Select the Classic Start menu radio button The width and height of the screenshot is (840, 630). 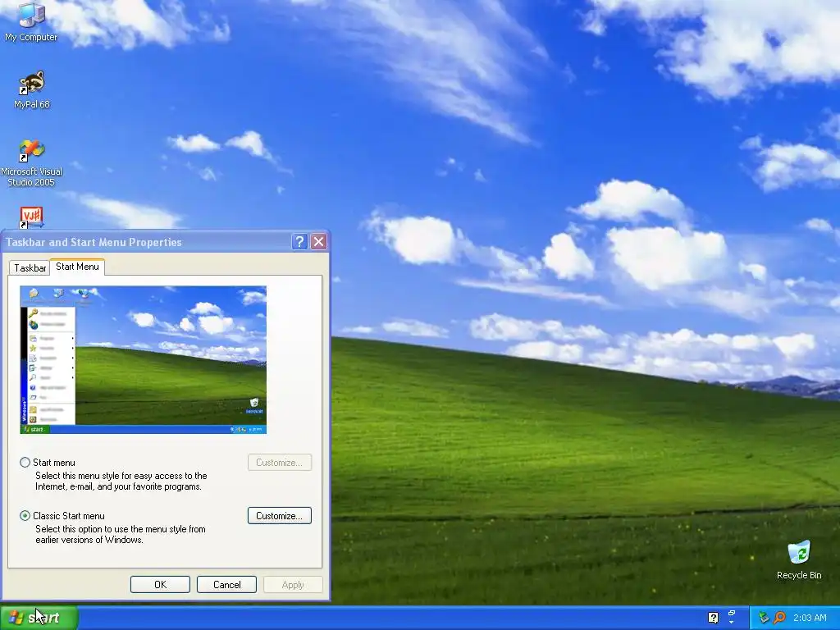(25, 516)
